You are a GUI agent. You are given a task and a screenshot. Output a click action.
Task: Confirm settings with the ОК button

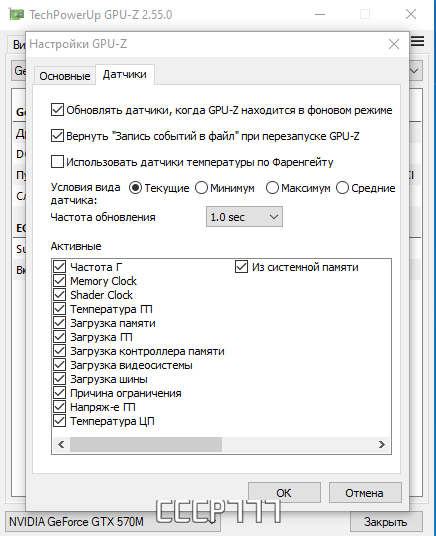click(x=284, y=493)
